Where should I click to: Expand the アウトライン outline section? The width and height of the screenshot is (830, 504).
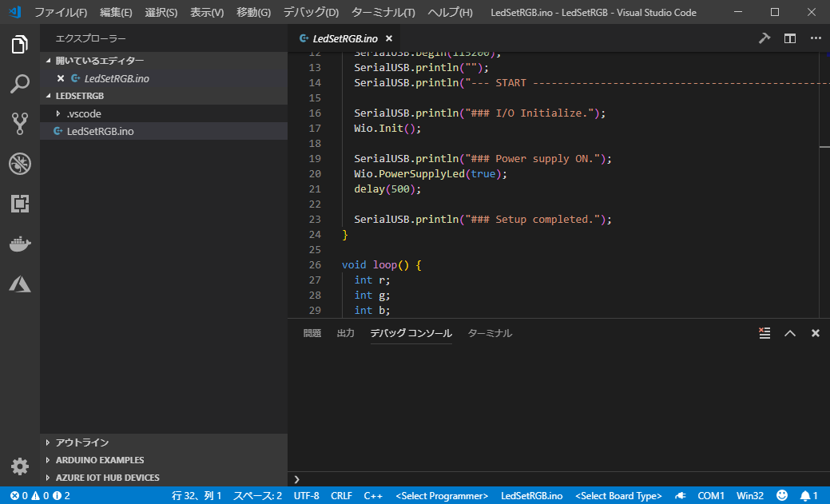(x=164, y=442)
